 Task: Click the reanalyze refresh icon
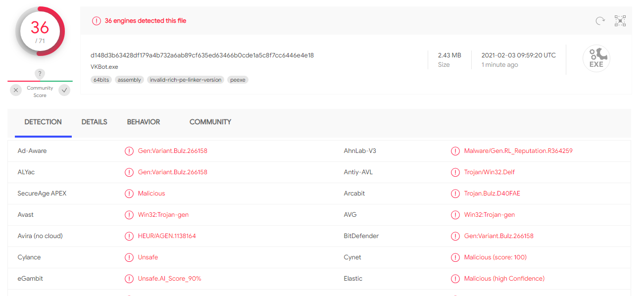click(600, 21)
